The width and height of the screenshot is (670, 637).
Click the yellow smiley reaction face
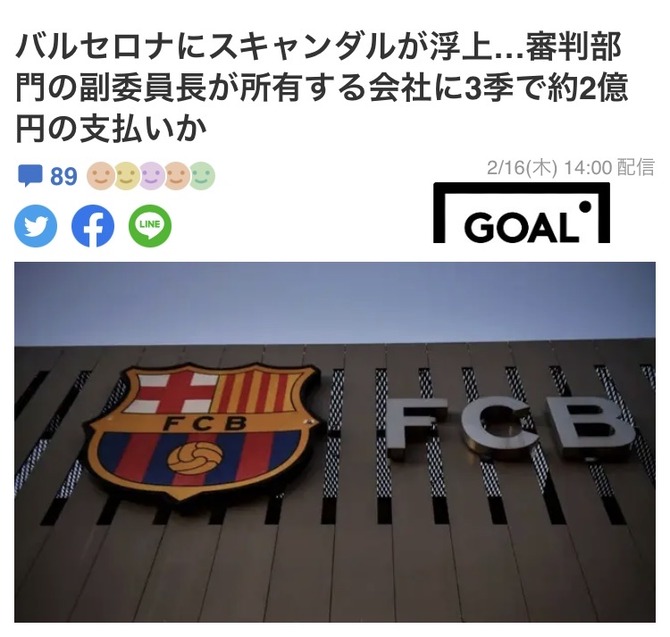tap(125, 176)
